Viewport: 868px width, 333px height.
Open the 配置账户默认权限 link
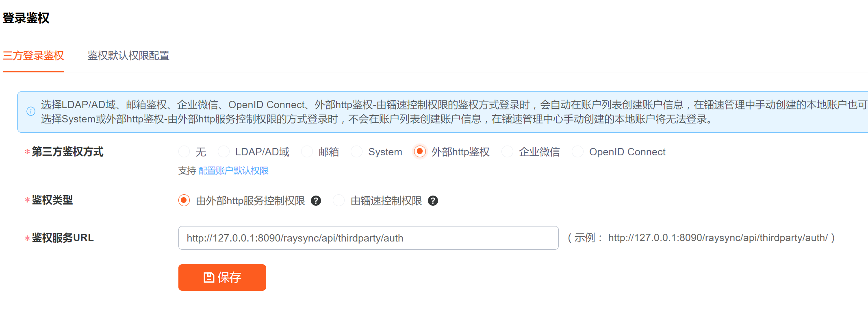click(233, 171)
